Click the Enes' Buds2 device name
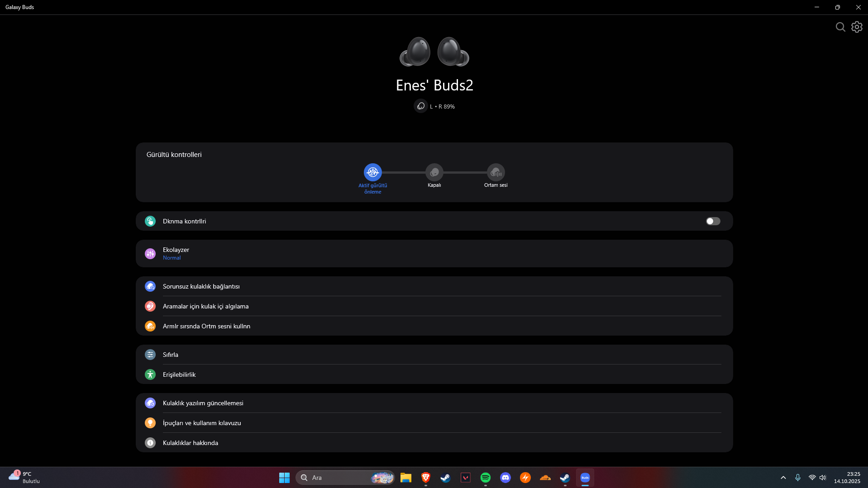Screen dimensions: 868x488 [x=434, y=85]
